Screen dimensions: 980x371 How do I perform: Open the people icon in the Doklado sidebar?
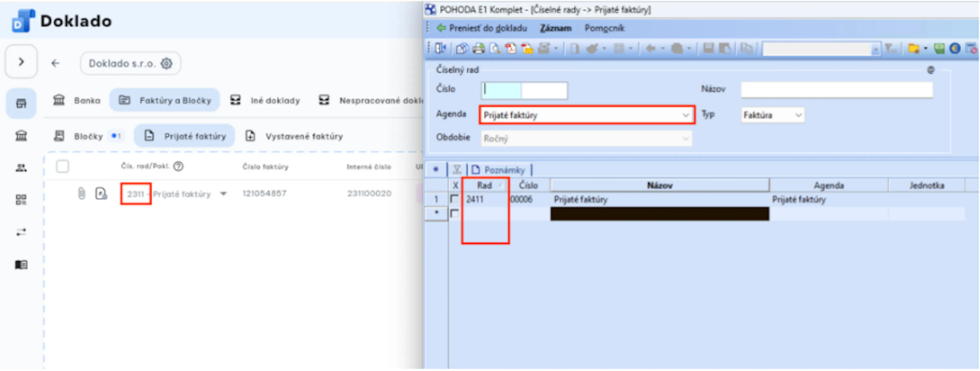click(x=21, y=168)
